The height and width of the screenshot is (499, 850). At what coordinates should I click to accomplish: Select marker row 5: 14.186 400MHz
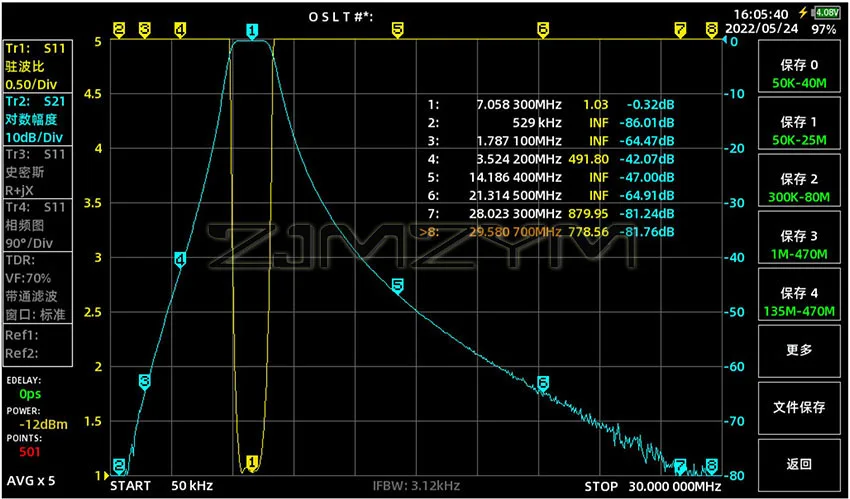click(x=551, y=177)
